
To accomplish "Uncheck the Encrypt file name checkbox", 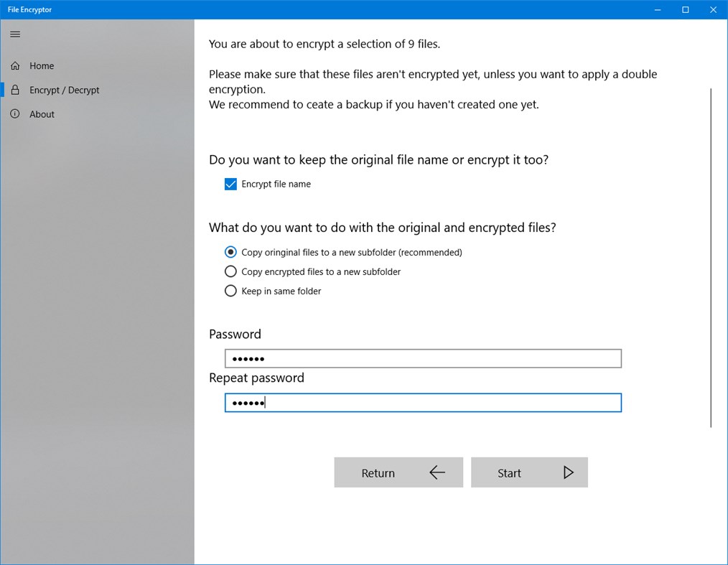I will point(230,184).
